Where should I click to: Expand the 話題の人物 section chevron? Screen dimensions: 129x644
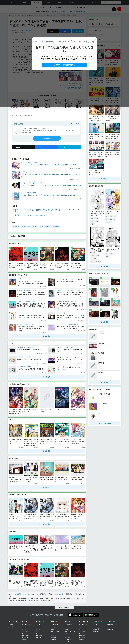tap(99, 329)
